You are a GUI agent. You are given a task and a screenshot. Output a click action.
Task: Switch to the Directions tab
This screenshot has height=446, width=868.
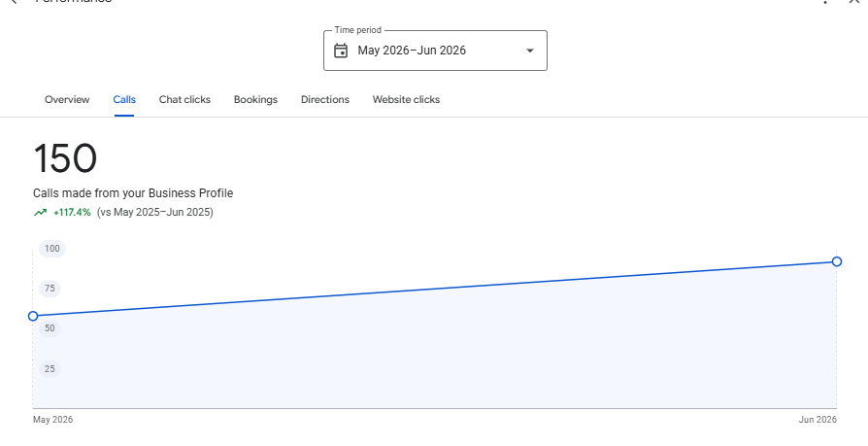tap(325, 100)
